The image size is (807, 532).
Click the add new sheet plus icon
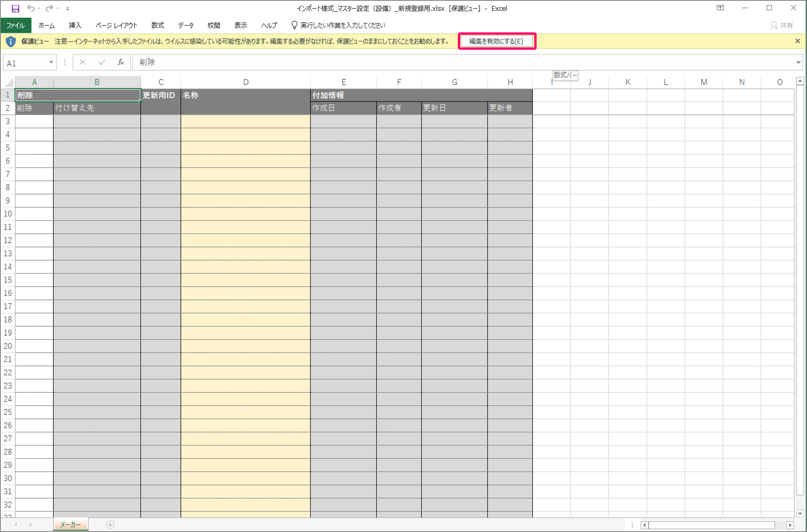point(110,525)
